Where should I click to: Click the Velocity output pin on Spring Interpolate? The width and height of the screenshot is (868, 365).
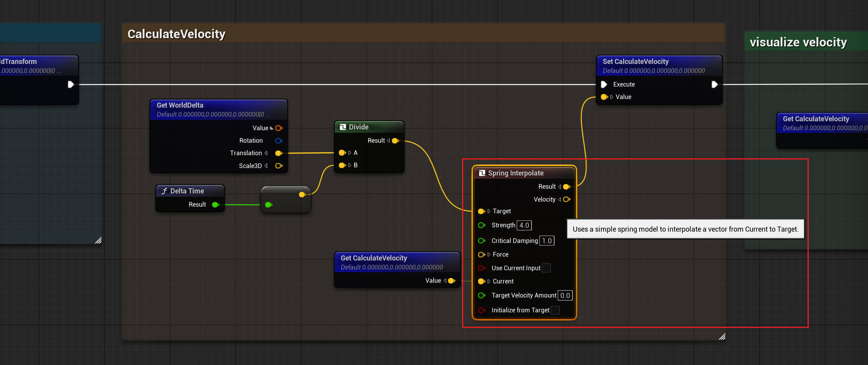point(567,199)
